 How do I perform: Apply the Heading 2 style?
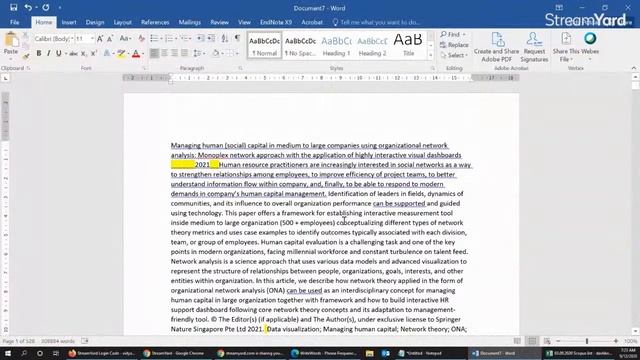[x=372, y=45]
